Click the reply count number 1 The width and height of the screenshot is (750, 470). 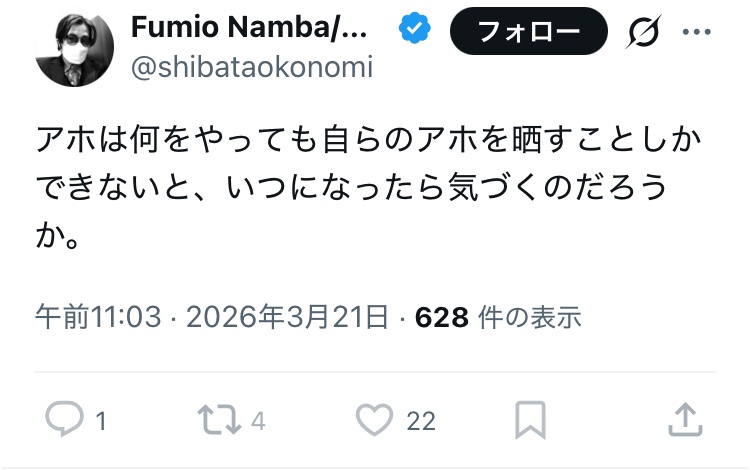pyautogui.click(x=100, y=421)
